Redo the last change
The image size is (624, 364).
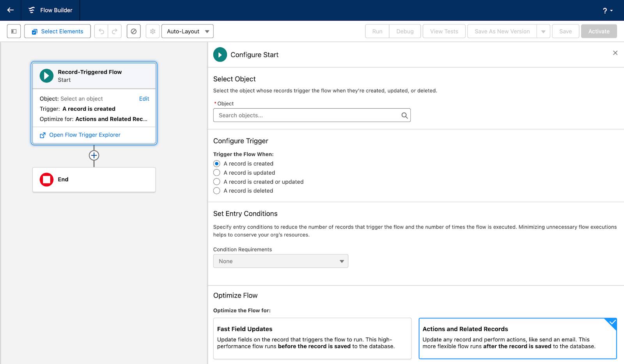pyautogui.click(x=115, y=31)
